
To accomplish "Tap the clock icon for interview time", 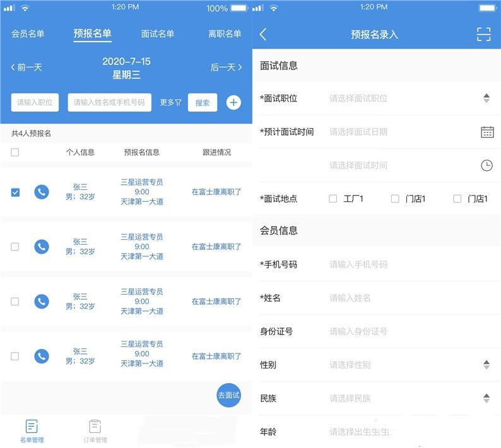I will click(486, 165).
